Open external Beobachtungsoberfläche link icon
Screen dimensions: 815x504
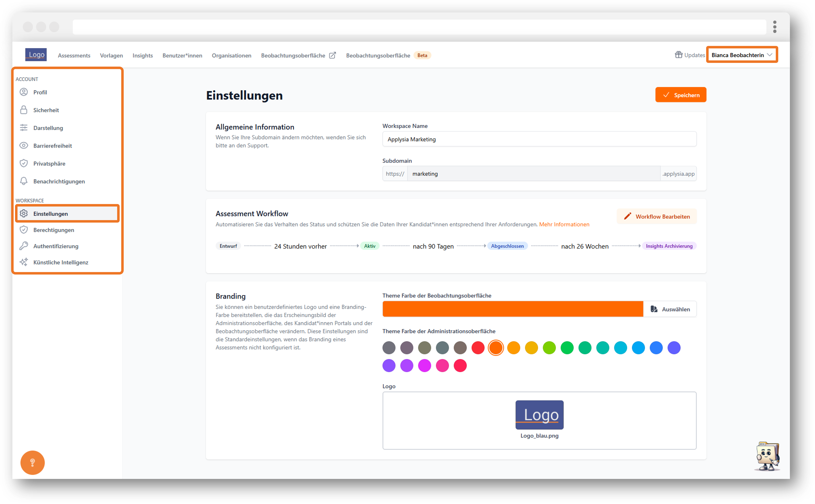point(333,55)
